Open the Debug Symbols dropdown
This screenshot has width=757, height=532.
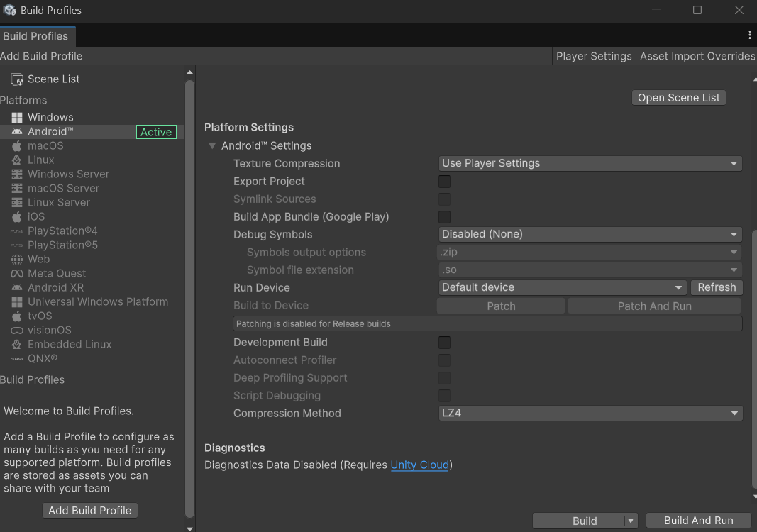coord(590,234)
